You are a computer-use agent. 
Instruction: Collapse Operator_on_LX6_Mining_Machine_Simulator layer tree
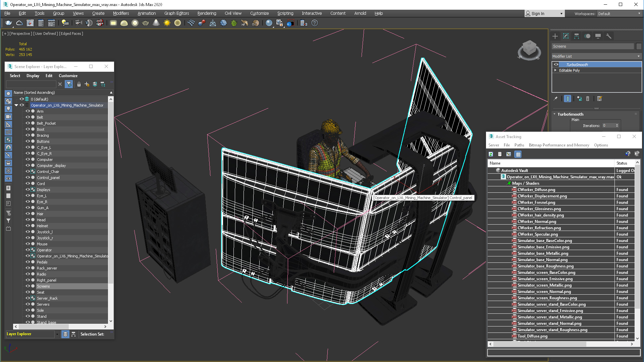coord(16,105)
